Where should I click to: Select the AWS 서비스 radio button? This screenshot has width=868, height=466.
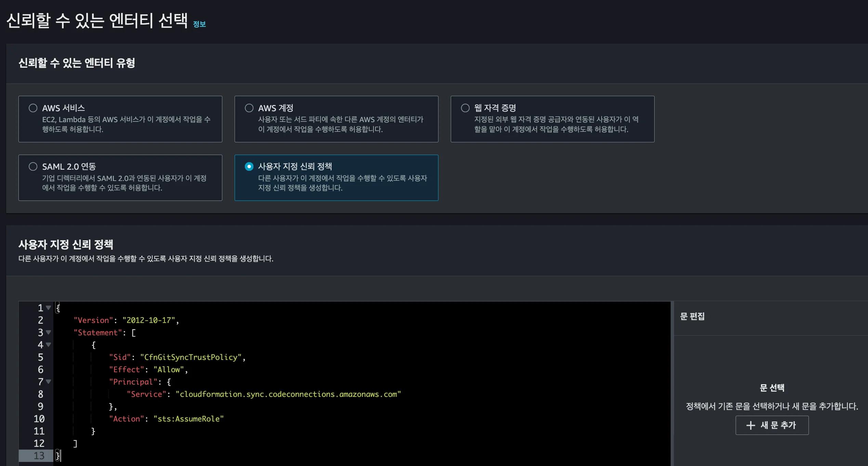(x=33, y=108)
